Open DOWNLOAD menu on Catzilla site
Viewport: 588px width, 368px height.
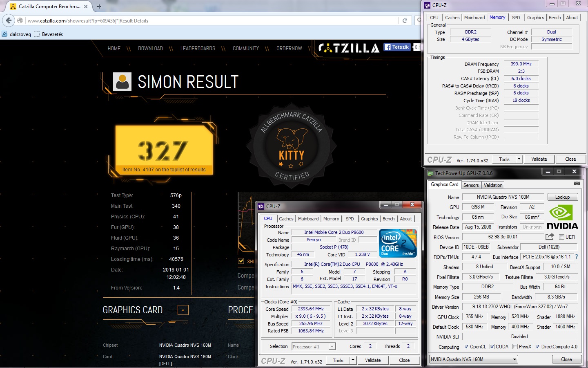click(x=150, y=48)
